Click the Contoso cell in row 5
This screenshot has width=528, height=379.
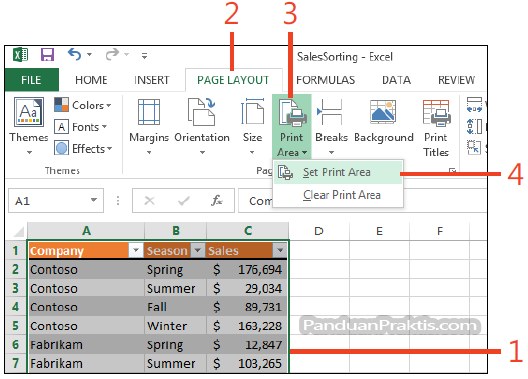[x=86, y=325]
